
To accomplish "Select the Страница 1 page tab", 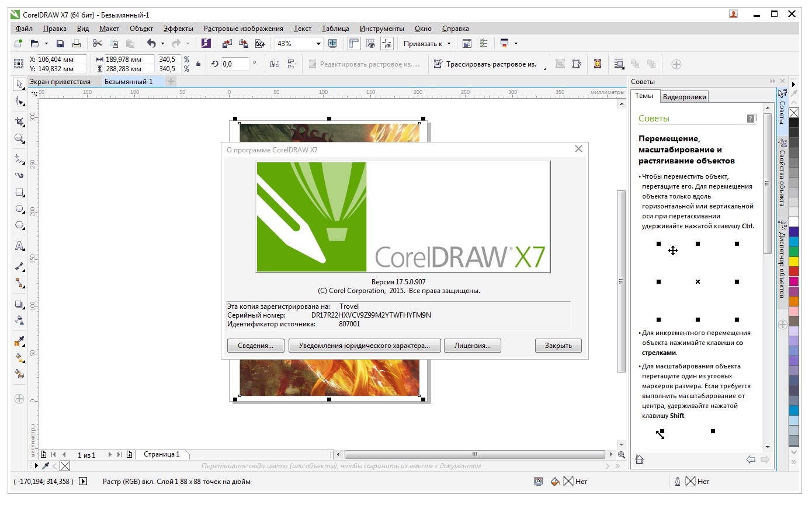I will tap(162, 454).
